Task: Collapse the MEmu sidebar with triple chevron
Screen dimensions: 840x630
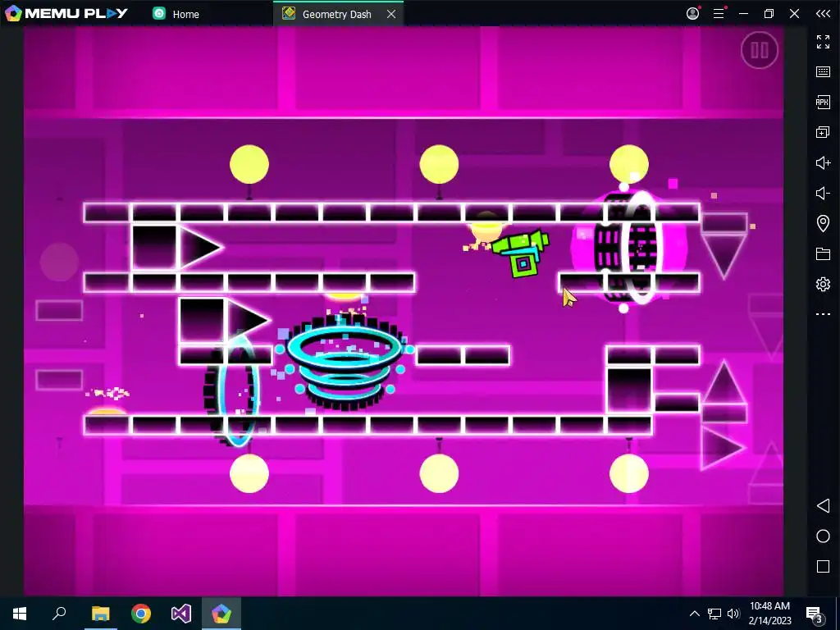Action: point(823,13)
